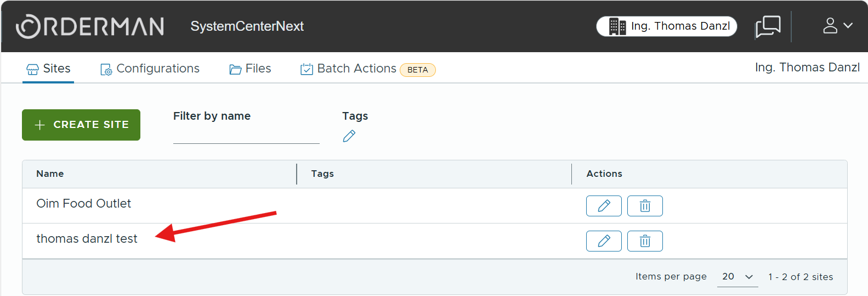Delete the thomas danzl test site

[x=645, y=241]
